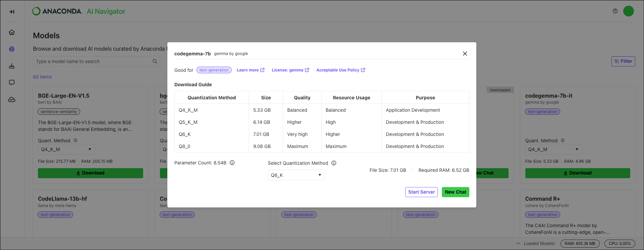
Task: Click the Filter button
Action: (623, 61)
